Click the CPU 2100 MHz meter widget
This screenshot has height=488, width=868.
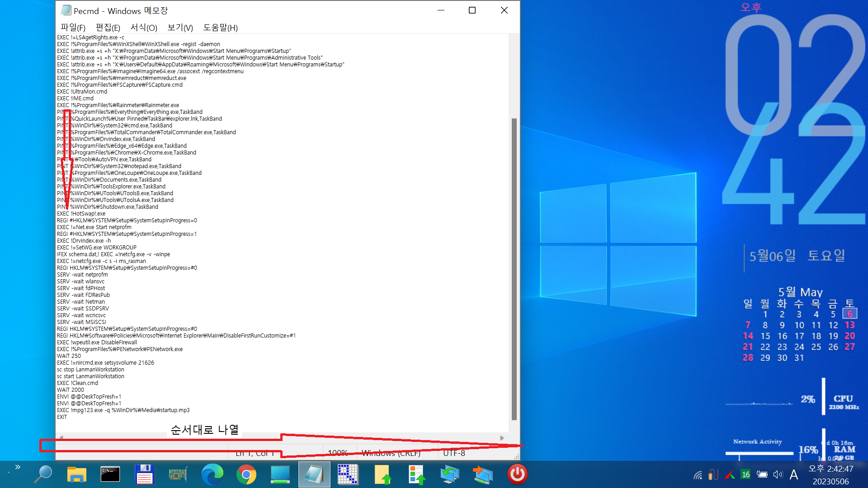coord(844,402)
